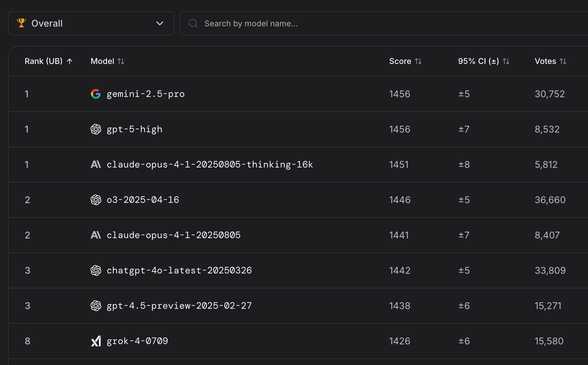Select the 33,809 votes value
Screen dimensions: 588x365
(550, 270)
